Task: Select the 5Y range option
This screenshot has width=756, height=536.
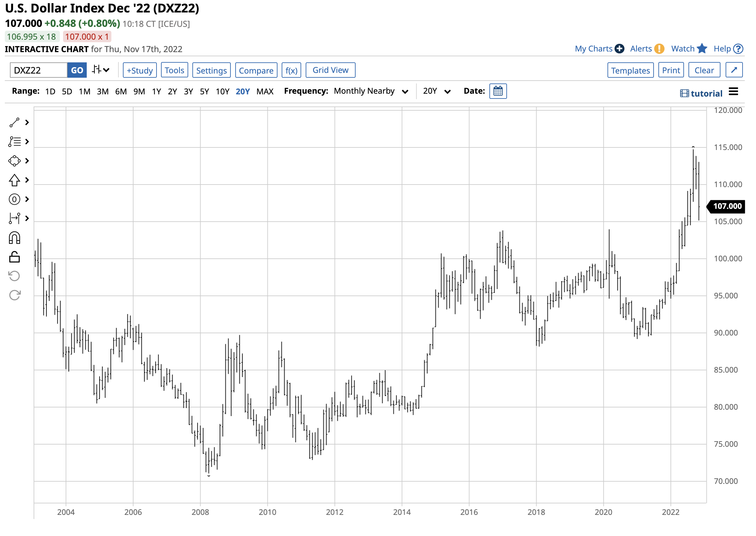Action: tap(205, 92)
